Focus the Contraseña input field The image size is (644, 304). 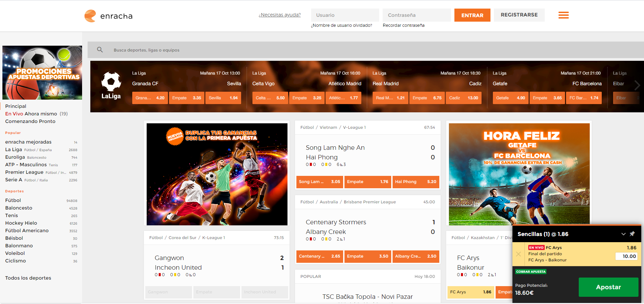[417, 15]
